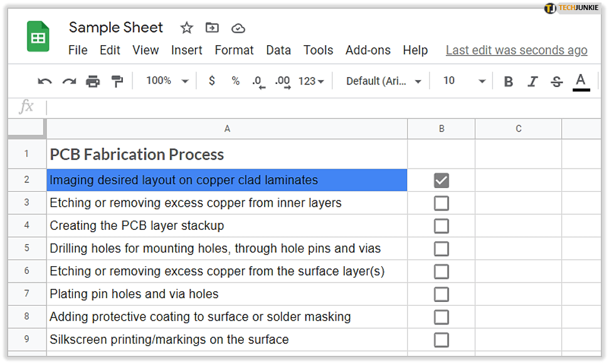Apply Bold formatting
Screen dimensions: 609x364
(x=509, y=81)
